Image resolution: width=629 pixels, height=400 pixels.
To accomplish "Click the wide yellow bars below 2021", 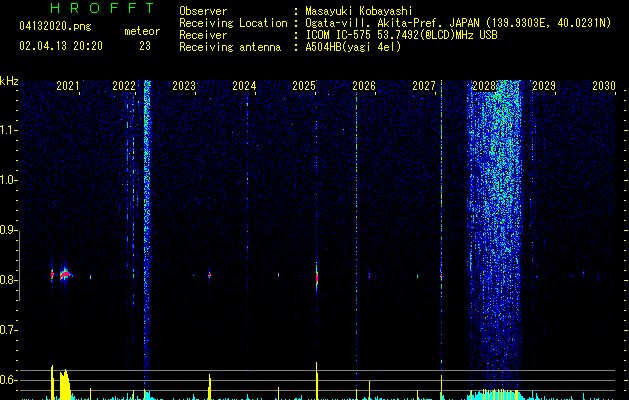I will coord(65,384).
